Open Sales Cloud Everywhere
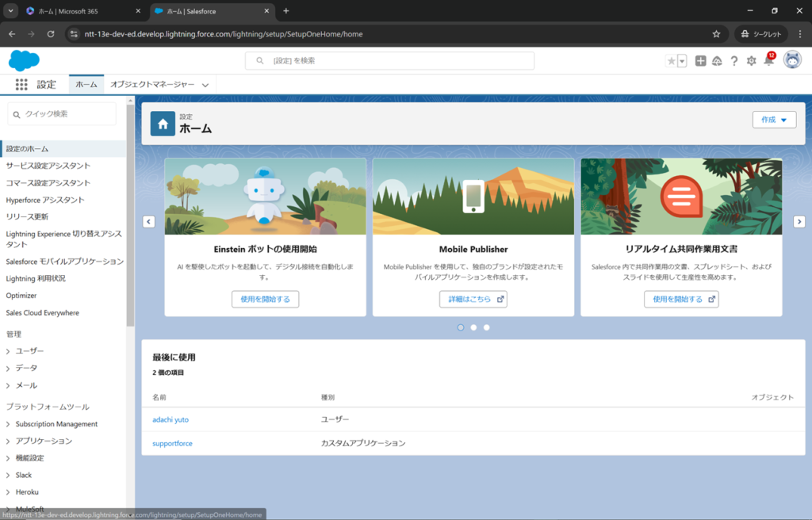812x520 pixels. [x=43, y=313]
